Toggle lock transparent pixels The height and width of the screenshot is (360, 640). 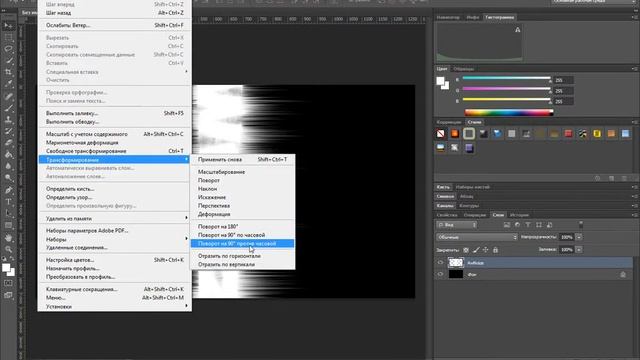tap(466, 250)
